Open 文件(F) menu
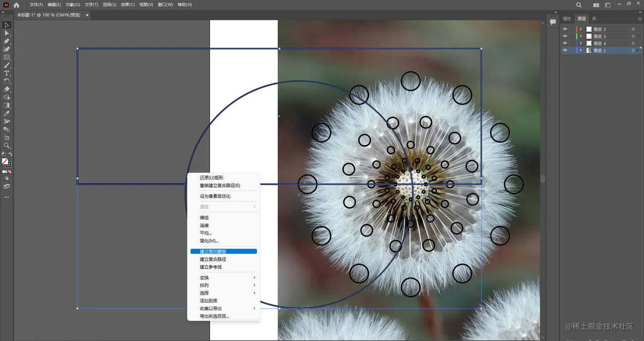The image size is (644, 341). click(36, 5)
